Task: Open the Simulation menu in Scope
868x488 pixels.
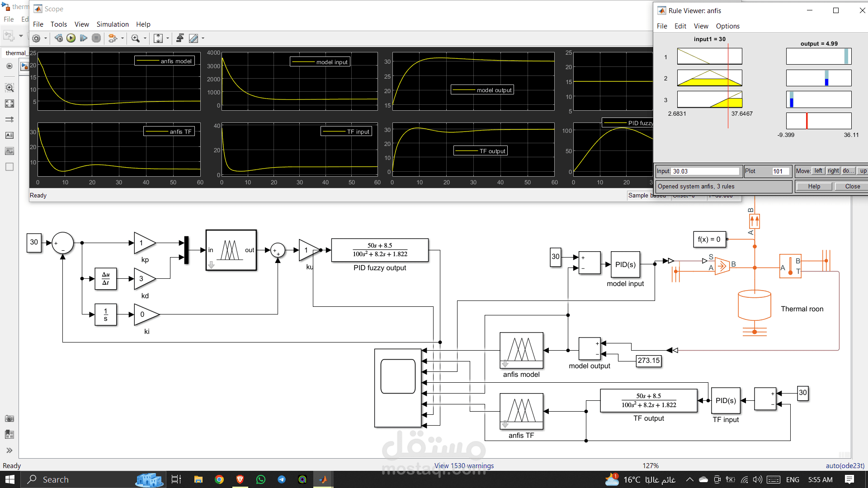Action: [x=113, y=24]
